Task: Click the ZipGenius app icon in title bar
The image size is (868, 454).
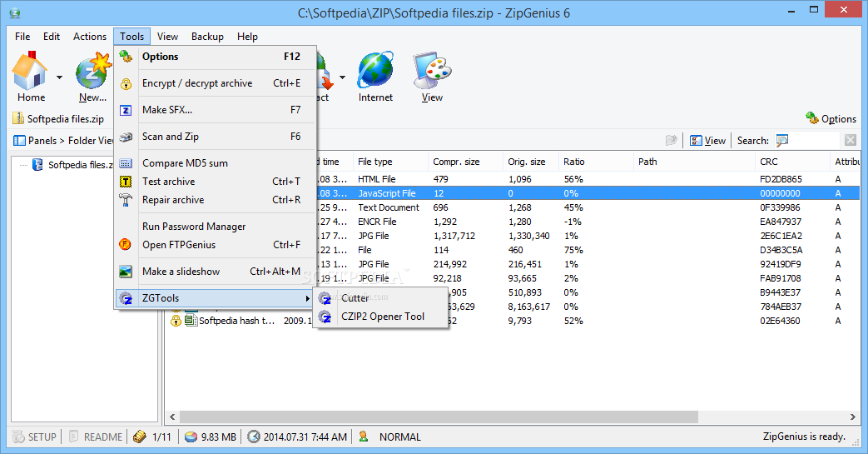Action: tap(15, 12)
